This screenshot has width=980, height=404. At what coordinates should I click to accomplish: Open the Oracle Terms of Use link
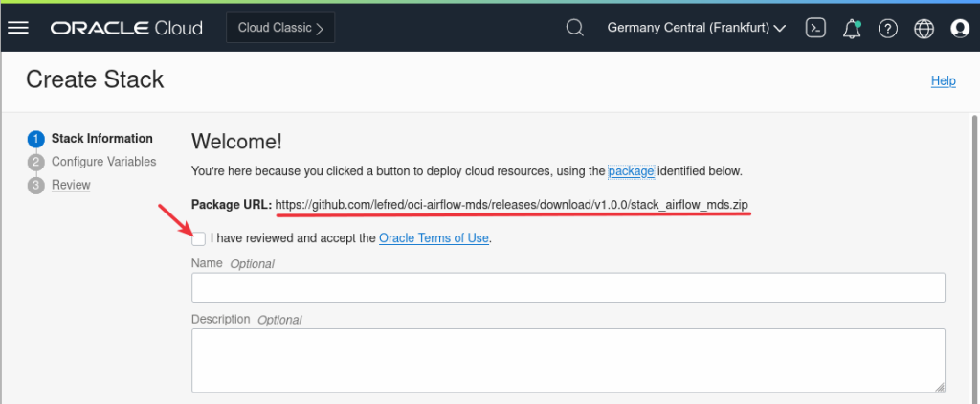(x=434, y=238)
